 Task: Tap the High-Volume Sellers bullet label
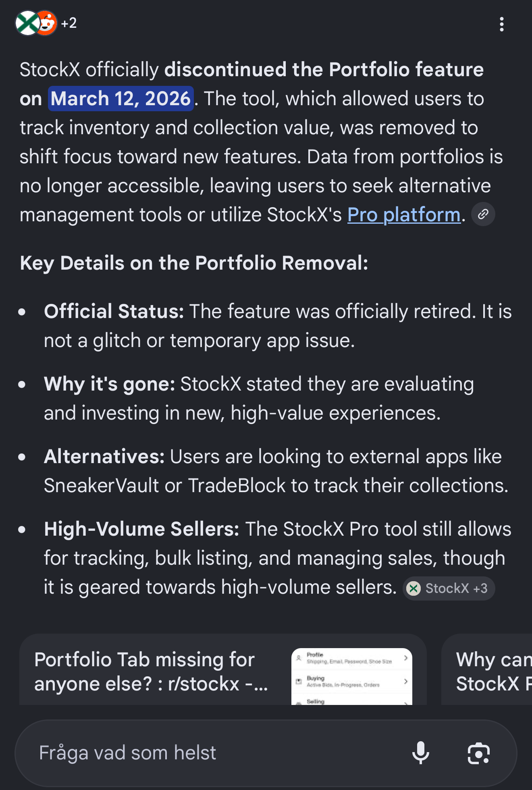coord(142,529)
